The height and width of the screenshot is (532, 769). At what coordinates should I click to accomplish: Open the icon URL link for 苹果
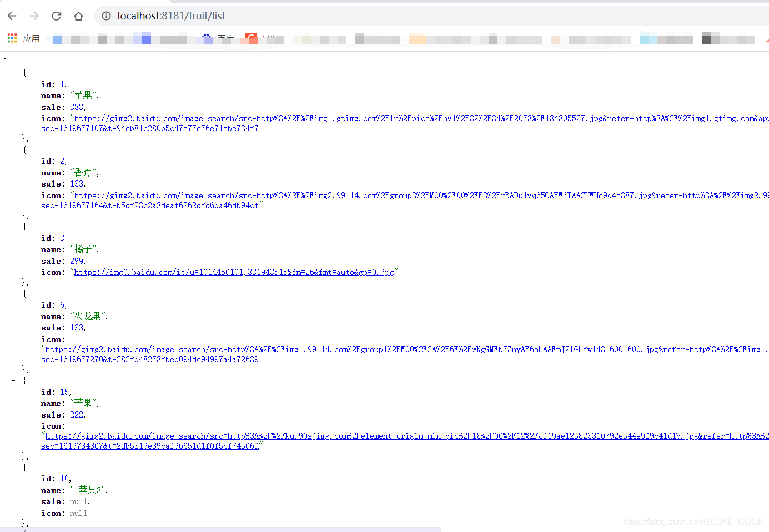point(421,118)
